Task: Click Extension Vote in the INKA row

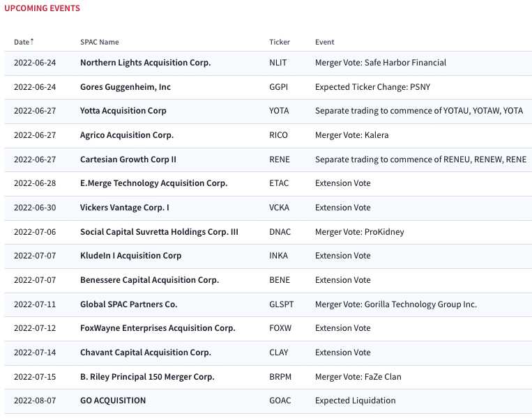Action: click(x=342, y=256)
